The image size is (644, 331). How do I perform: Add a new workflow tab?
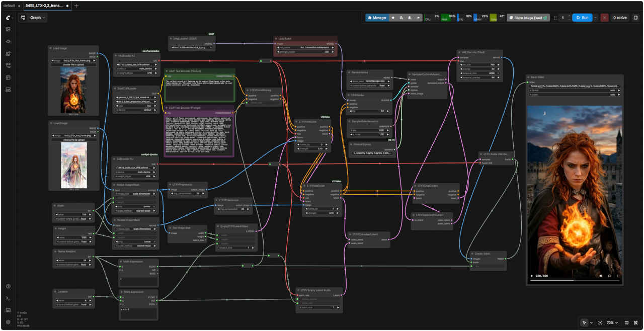tap(76, 6)
